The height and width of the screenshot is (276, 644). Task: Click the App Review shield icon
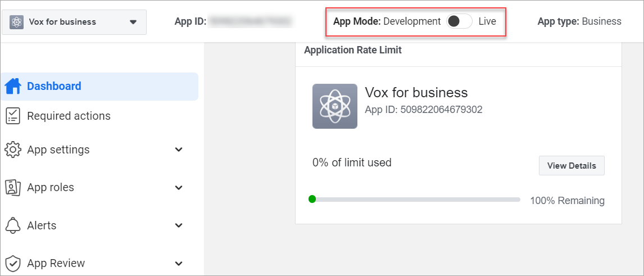[x=13, y=263]
